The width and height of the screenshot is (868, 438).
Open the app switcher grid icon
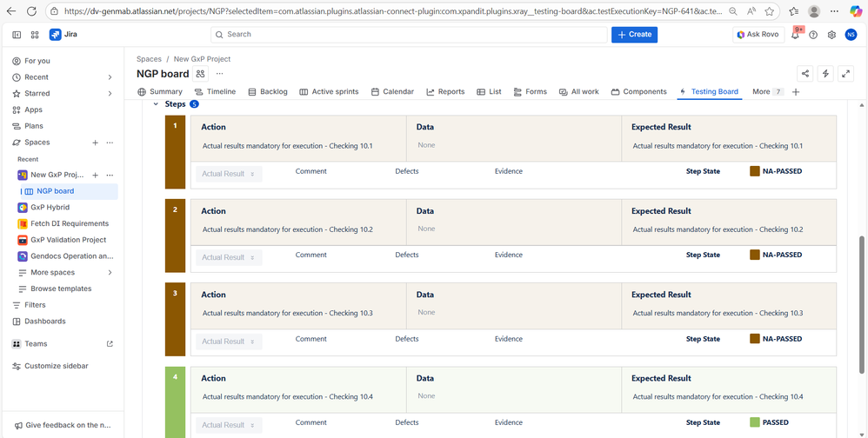(35, 35)
